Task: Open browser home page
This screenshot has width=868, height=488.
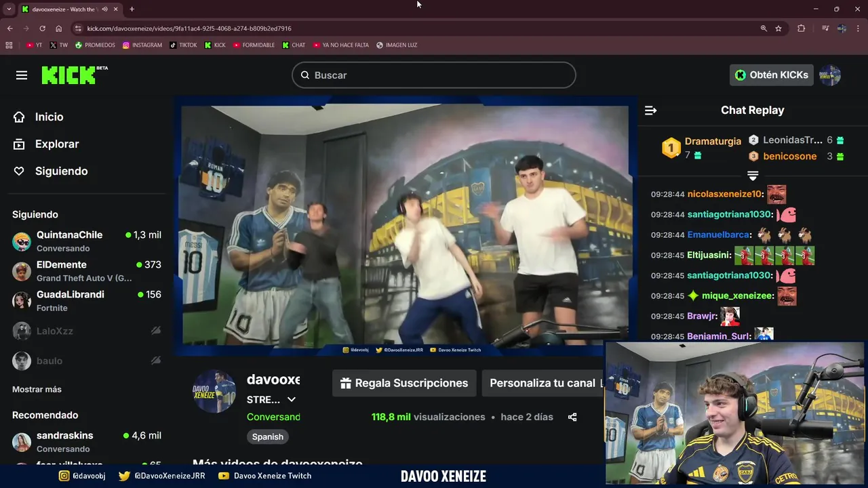Action: 58,28
